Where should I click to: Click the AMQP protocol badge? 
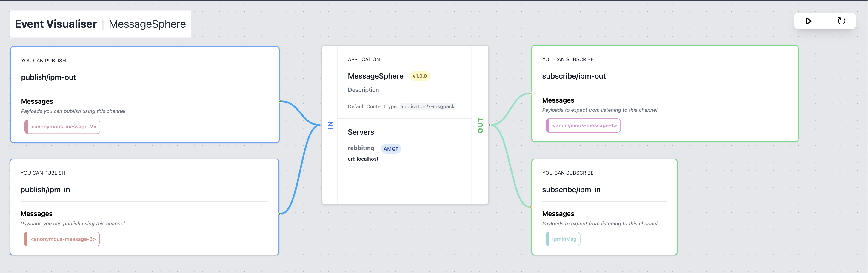391,149
